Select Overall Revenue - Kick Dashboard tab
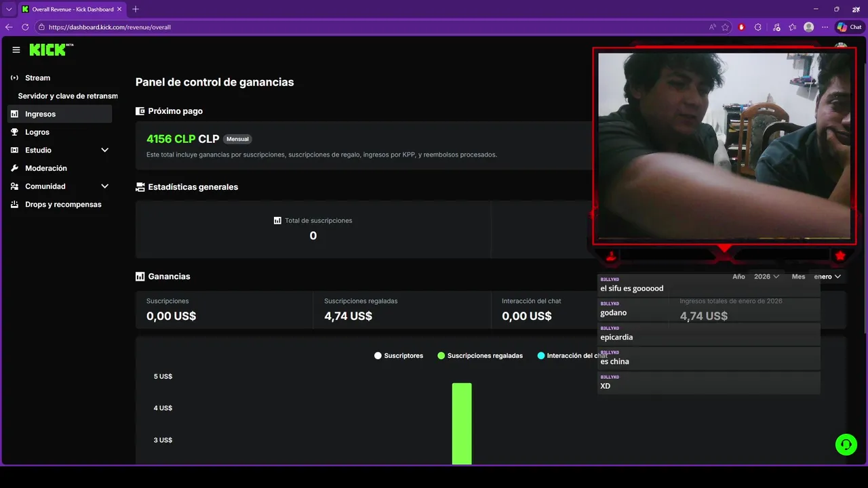Screen dimensions: 868x488 (71, 9)
